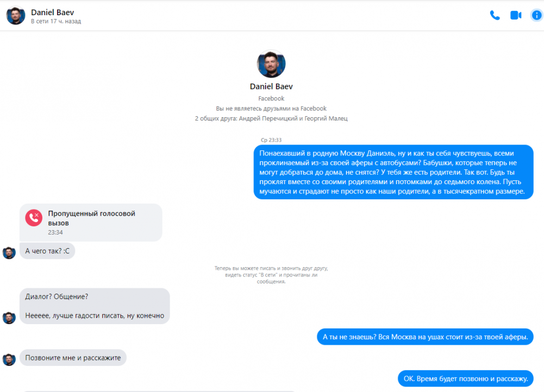Click the large centered profile picture
Viewport: 544px width, 392px height.
click(x=271, y=64)
